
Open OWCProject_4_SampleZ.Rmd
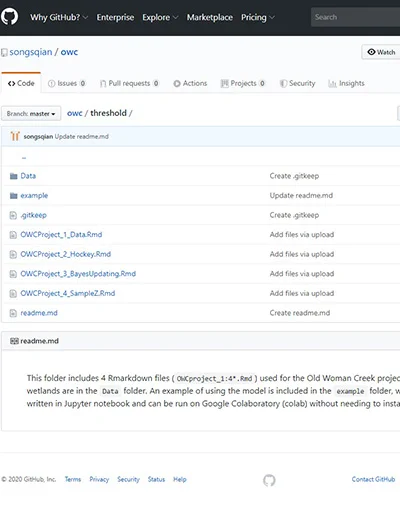(x=68, y=293)
